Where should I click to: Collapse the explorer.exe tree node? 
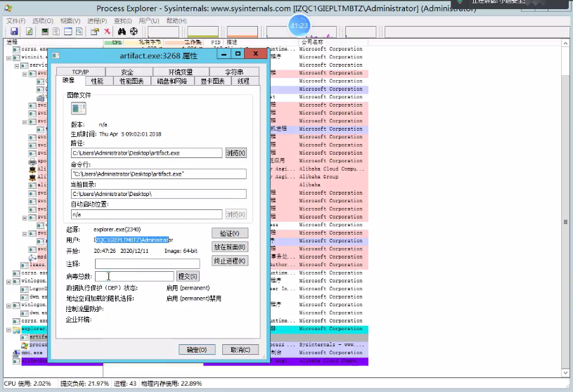click(x=8, y=329)
